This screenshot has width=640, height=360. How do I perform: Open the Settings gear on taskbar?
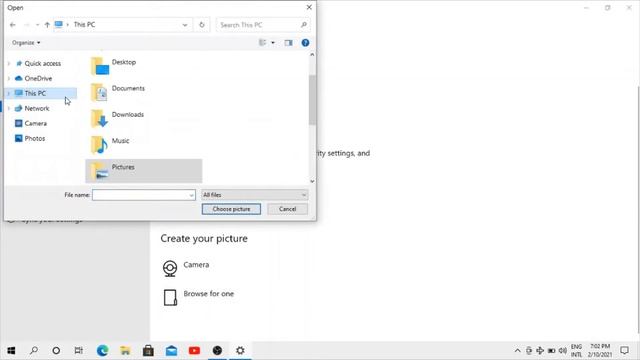tap(240, 350)
